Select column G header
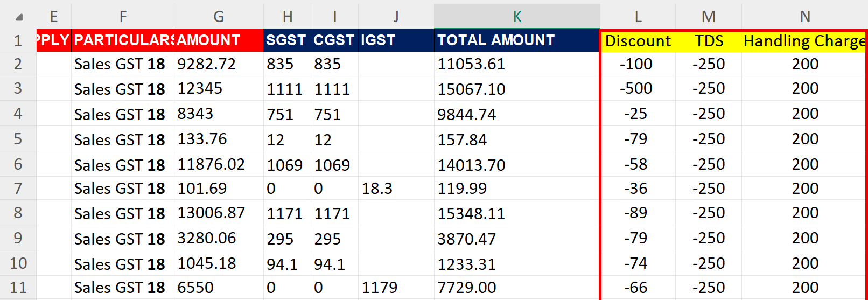Viewport: 868px width, 300px height. pyautogui.click(x=219, y=16)
